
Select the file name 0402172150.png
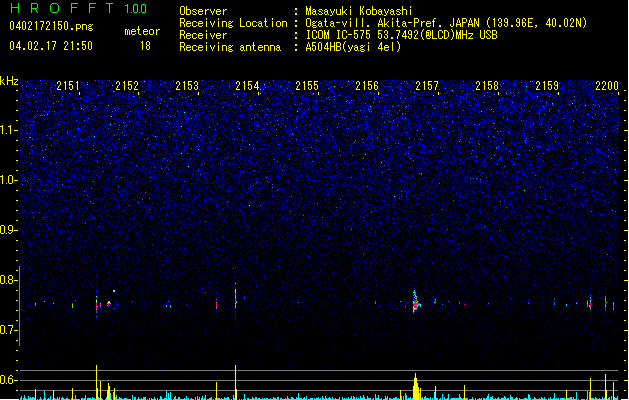(x=51, y=26)
